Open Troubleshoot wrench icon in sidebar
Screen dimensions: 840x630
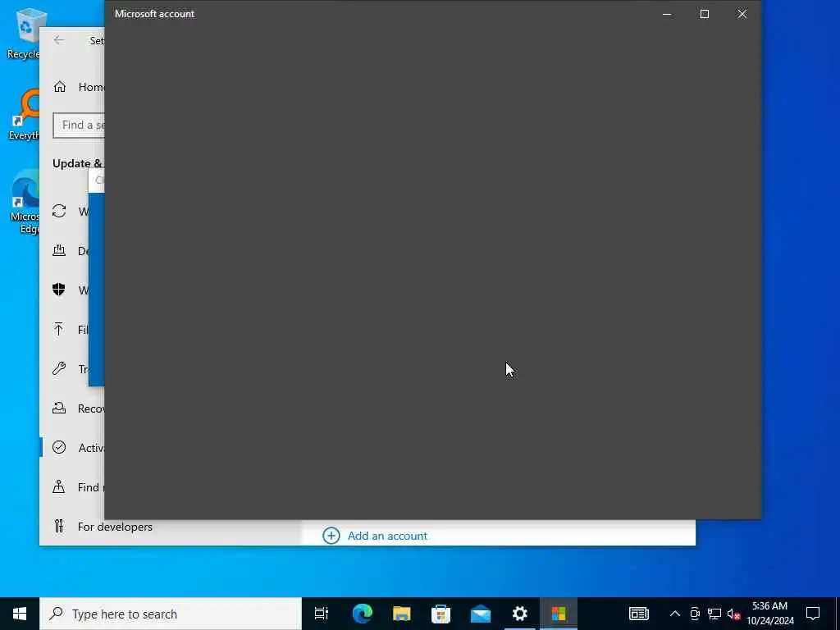(x=59, y=368)
